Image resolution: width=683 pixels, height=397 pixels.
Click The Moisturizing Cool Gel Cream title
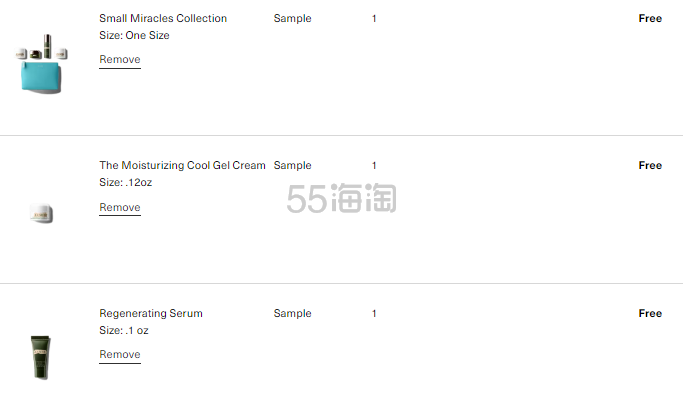[x=182, y=166]
